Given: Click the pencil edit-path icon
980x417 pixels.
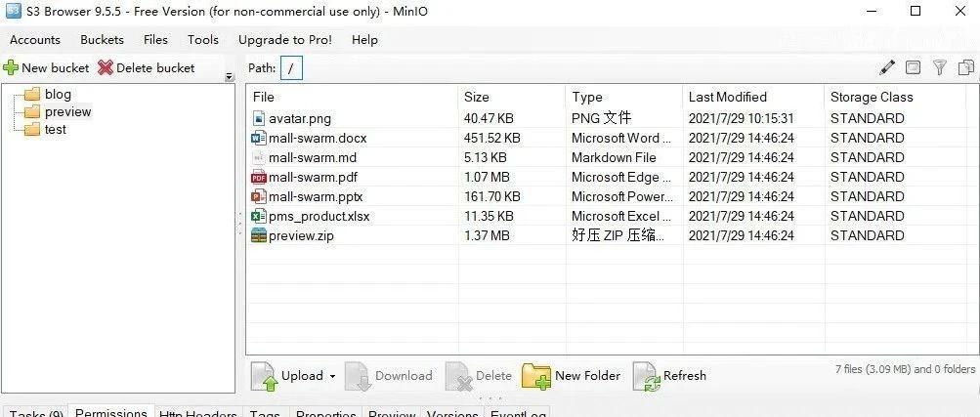Looking at the screenshot, I should (x=887, y=67).
